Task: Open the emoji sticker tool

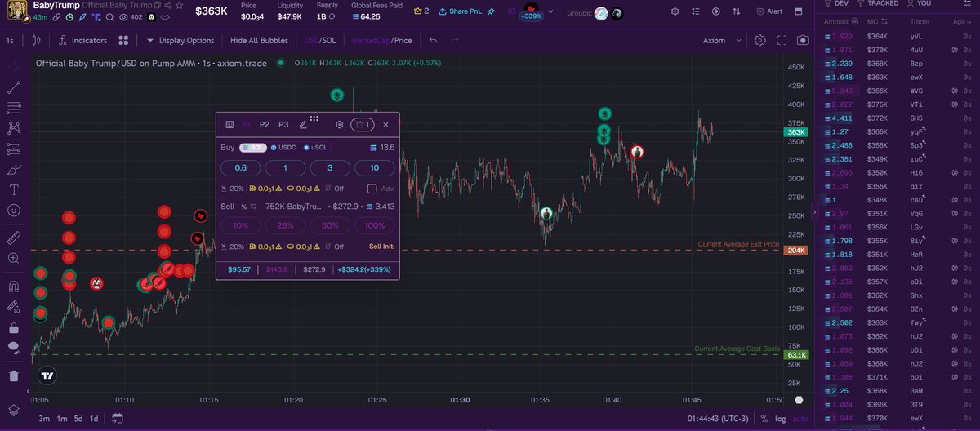Action: (13, 210)
